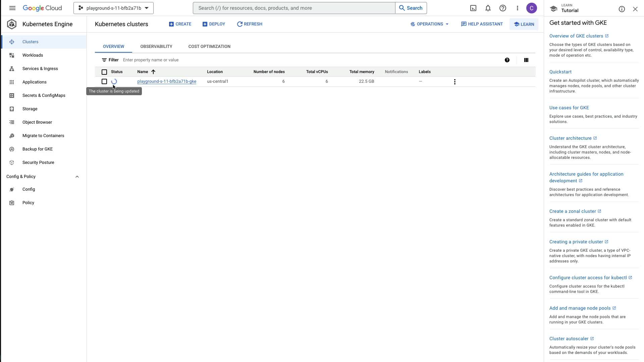Open main navigation hamburger menu
The image size is (644, 362).
pos(12,8)
